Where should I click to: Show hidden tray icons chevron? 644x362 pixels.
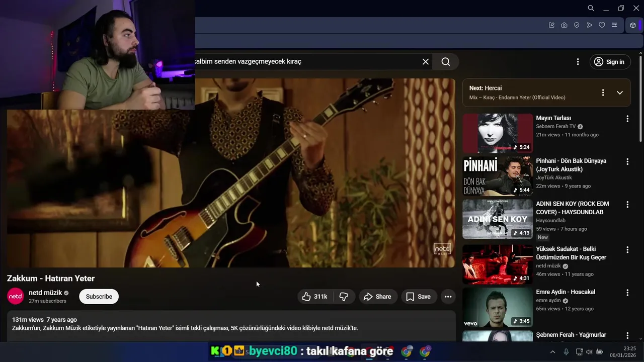point(552,352)
